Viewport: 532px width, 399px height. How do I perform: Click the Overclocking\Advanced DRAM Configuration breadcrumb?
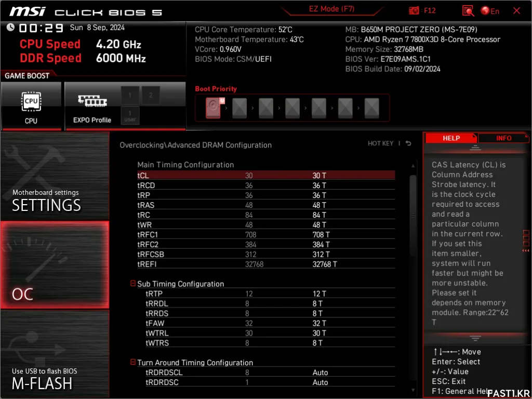[x=195, y=145]
